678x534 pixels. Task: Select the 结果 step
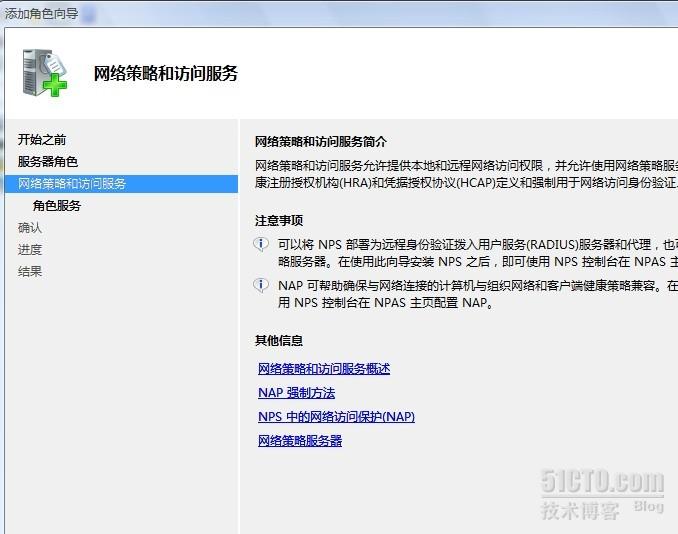(x=30, y=272)
